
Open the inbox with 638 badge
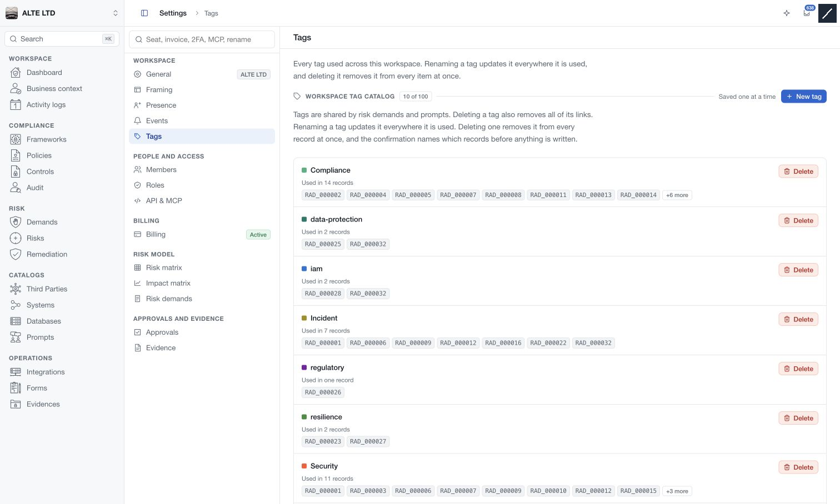(807, 12)
